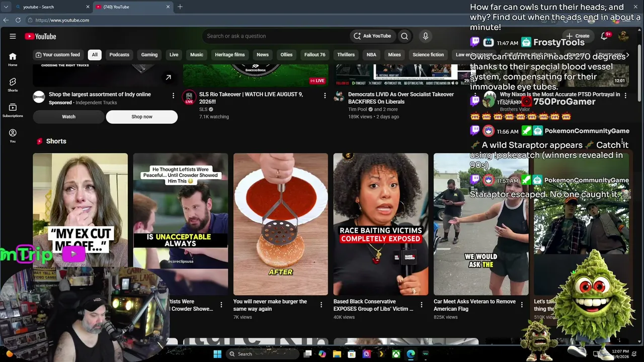Screen dimensions: 644x362
Task: Select the All filter chip
Action: [95, 55]
